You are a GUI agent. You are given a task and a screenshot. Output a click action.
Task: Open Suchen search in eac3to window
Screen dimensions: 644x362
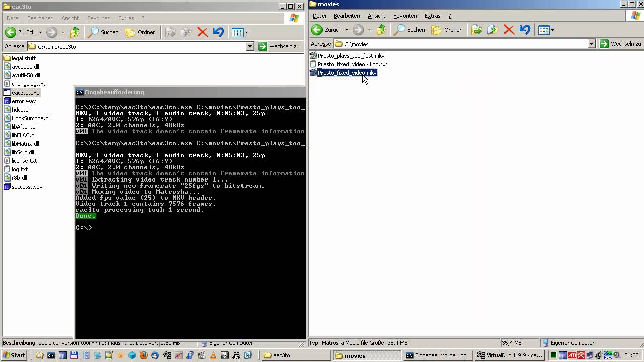pyautogui.click(x=103, y=32)
